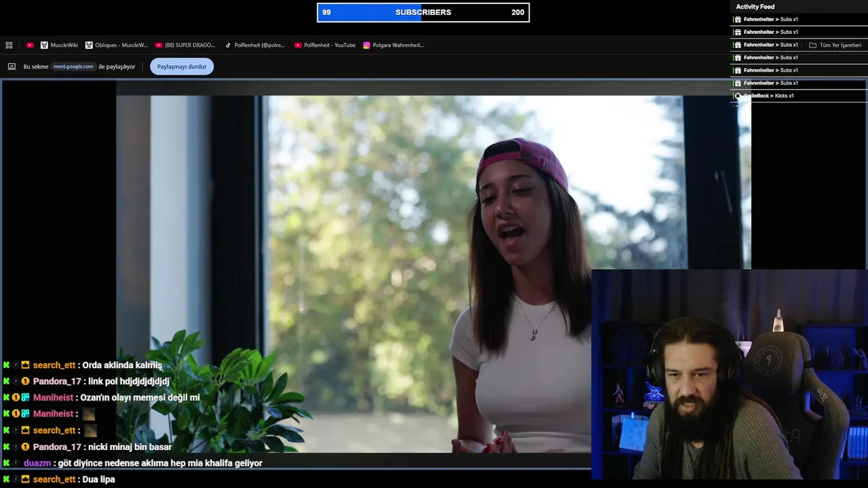Image resolution: width=868 pixels, height=488 pixels.
Task: Open the PolRenheit TikTok bookmark
Action: [x=255, y=45]
